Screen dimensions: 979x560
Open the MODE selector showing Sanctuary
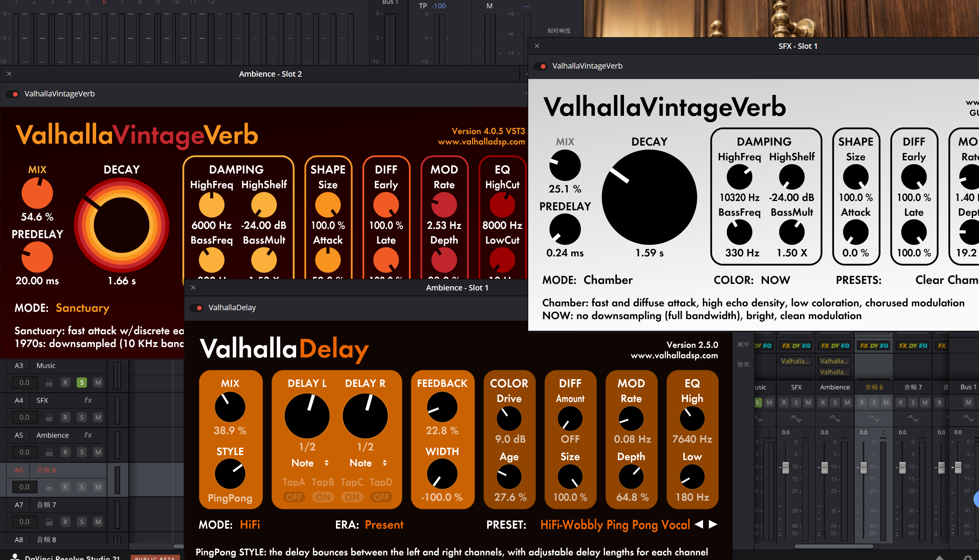(83, 308)
